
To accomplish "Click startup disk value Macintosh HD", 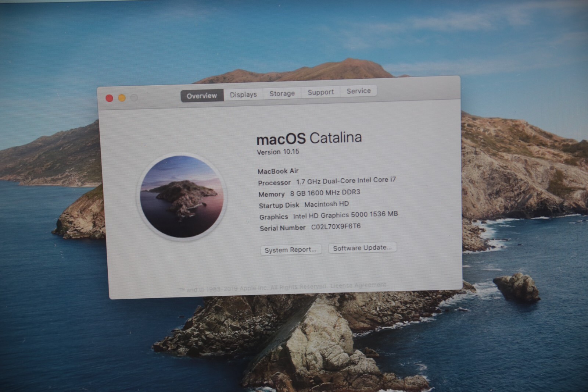I will coord(326,204).
